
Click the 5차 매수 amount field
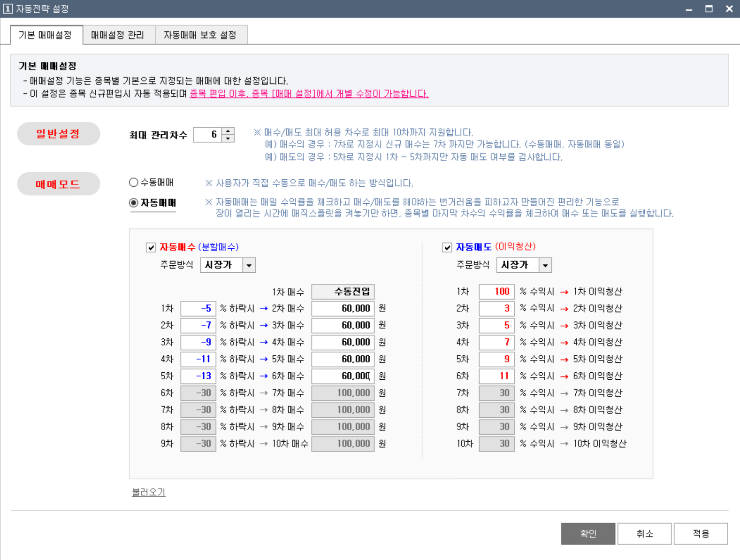(x=343, y=359)
